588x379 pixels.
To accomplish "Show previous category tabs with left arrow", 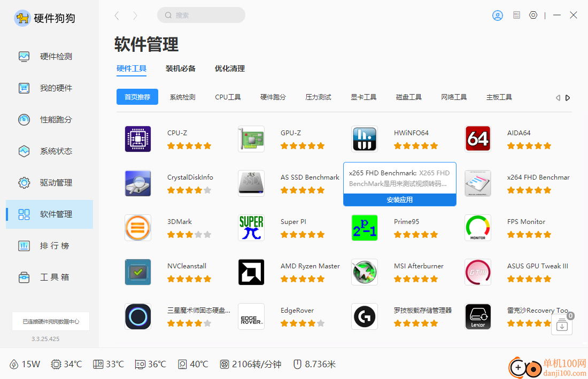I will tap(558, 98).
